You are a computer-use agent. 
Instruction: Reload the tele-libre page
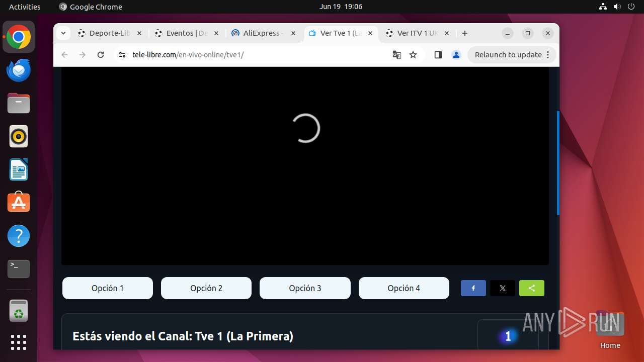101,55
